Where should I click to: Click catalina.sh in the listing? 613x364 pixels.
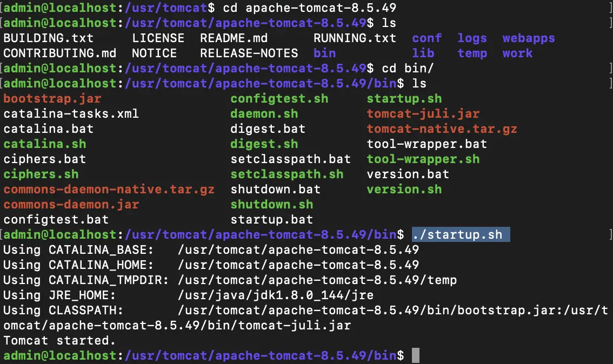44,144
